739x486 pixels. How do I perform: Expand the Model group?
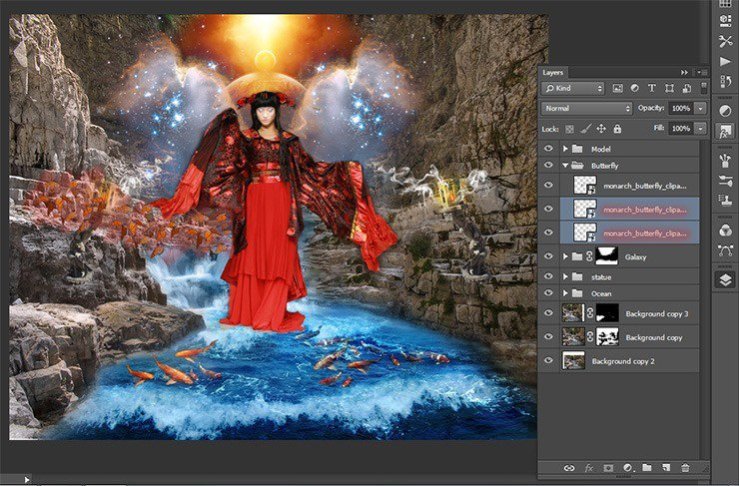(x=565, y=149)
